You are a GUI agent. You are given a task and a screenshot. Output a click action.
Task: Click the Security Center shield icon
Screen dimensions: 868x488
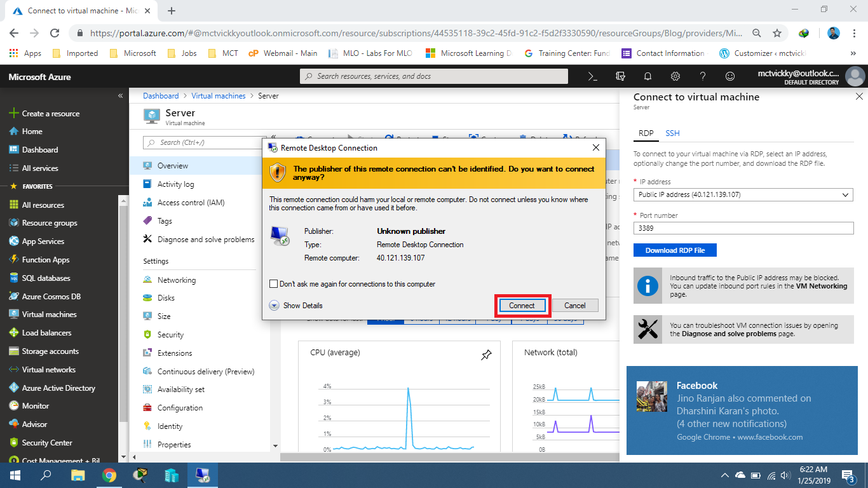14,443
